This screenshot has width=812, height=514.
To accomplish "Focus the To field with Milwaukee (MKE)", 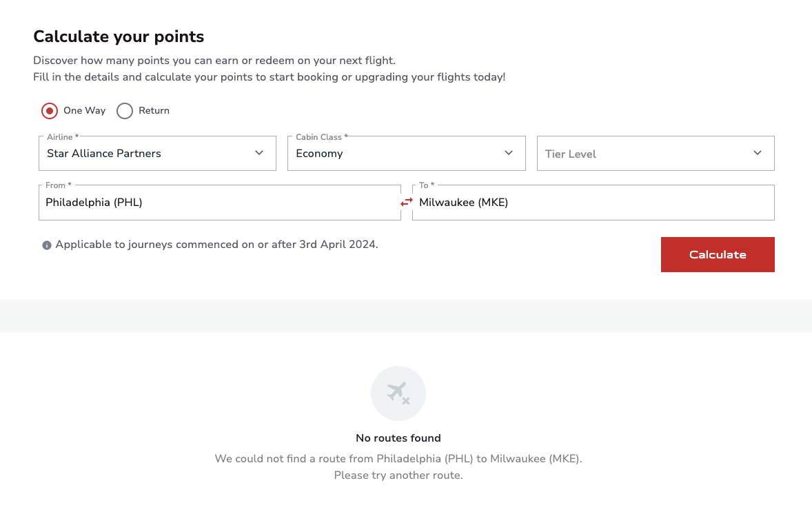I will (593, 203).
